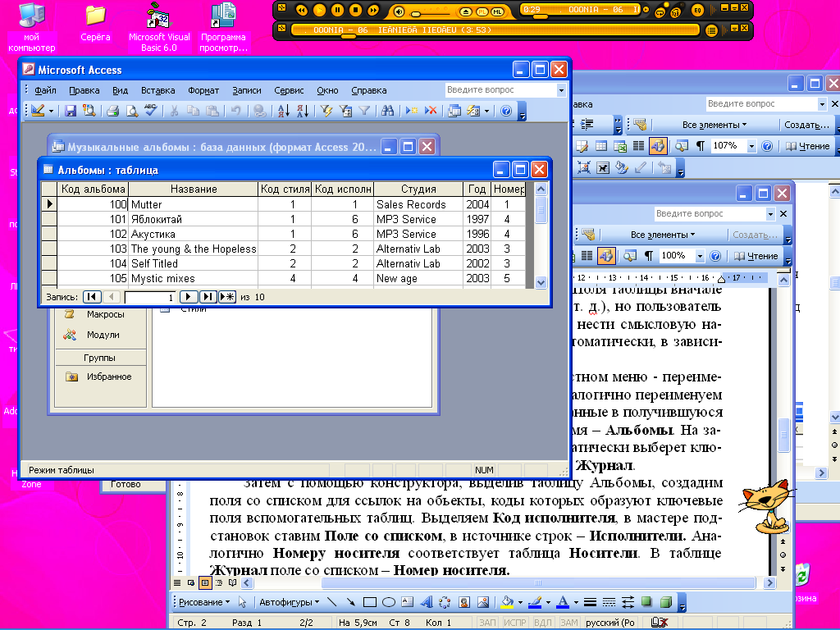Open the View mode dropdown arrow in Access toolbar
The width and height of the screenshot is (840, 630).
click(51, 111)
